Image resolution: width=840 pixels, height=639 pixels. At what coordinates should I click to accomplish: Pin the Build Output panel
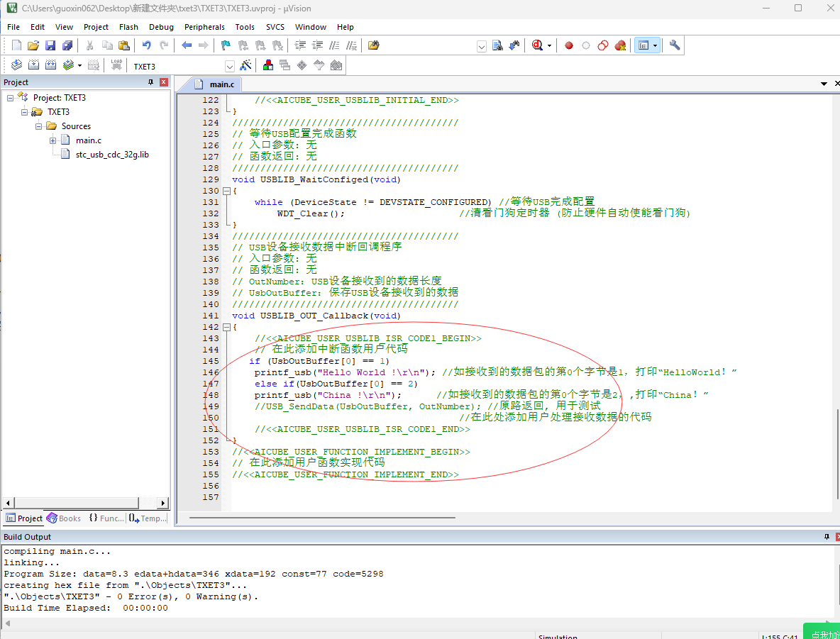[x=827, y=537]
